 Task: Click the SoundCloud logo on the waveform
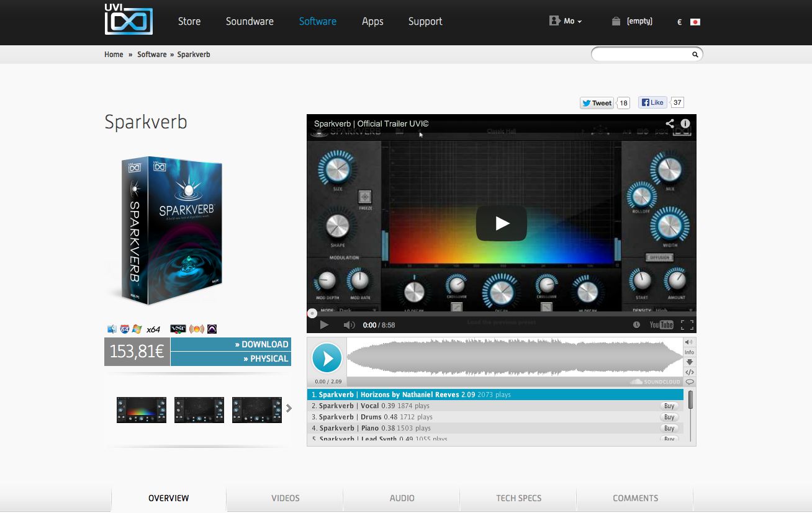click(x=656, y=381)
